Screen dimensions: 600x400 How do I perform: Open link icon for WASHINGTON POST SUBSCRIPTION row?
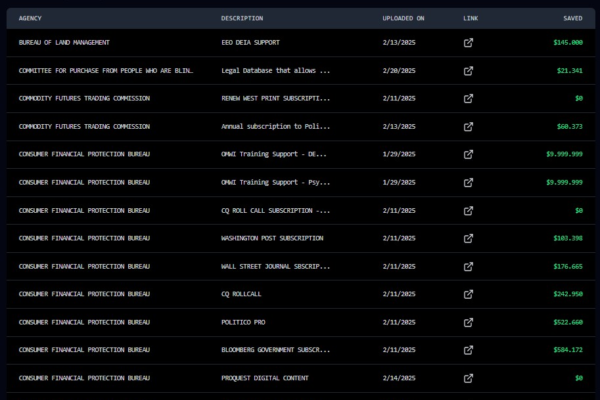tap(468, 238)
